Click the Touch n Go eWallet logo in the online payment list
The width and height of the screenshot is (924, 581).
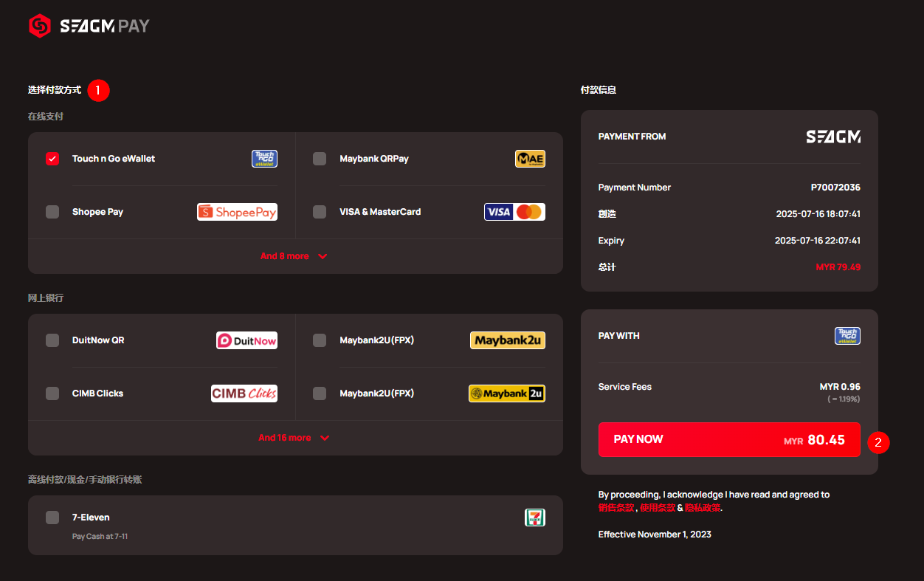pyautogui.click(x=264, y=159)
